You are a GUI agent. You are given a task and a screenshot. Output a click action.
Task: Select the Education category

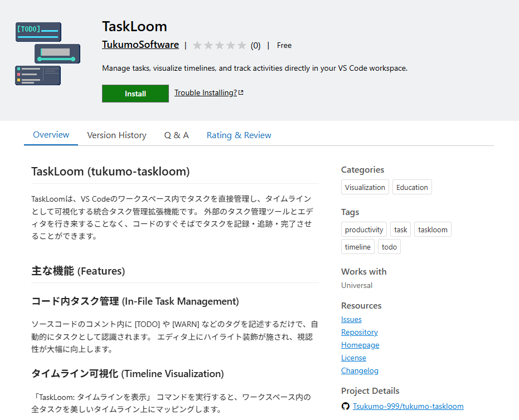412,187
